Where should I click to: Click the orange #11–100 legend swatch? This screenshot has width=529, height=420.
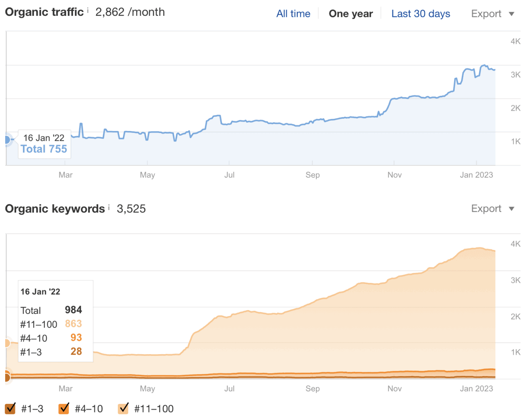pyautogui.click(x=124, y=409)
